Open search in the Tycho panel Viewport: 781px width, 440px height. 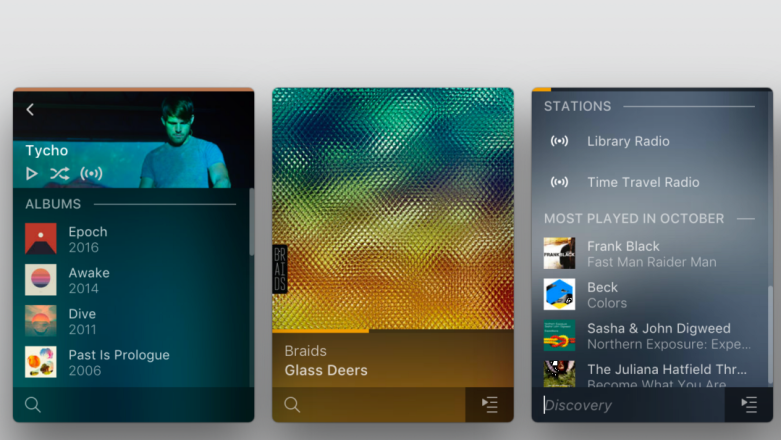click(33, 405)
